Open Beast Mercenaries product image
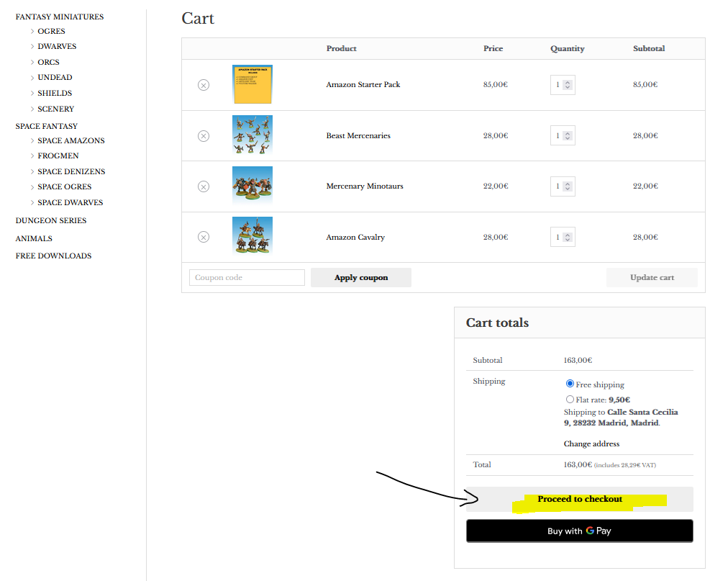Image resolution: width=728 pixels, height=581 pixels. click(x=252, y=135)
